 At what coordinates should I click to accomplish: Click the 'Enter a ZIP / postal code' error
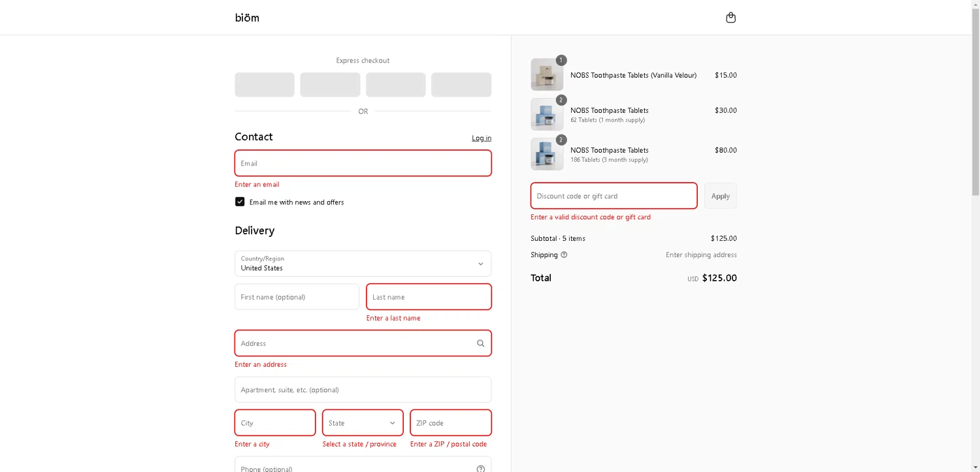coord(448,445)
